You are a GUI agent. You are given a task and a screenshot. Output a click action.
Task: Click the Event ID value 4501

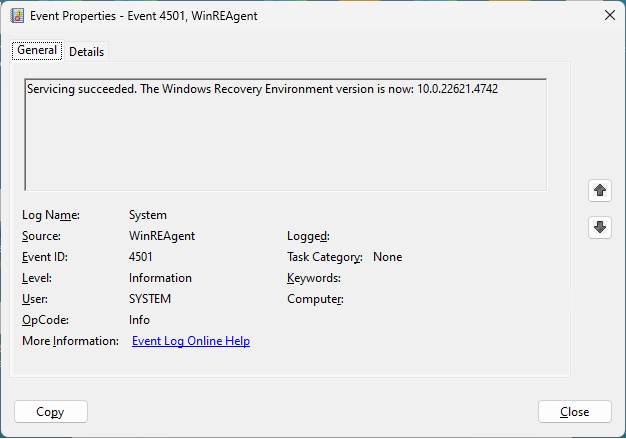pos(141,257)
